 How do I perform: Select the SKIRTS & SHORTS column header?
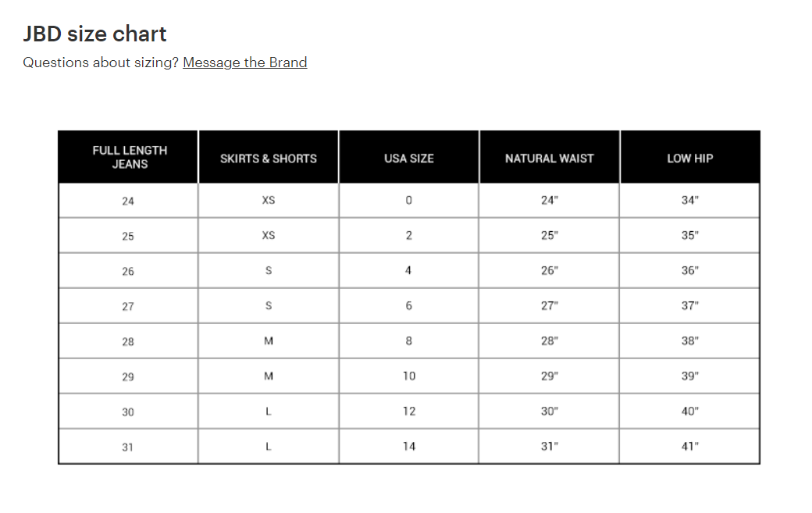coord(269,158)
